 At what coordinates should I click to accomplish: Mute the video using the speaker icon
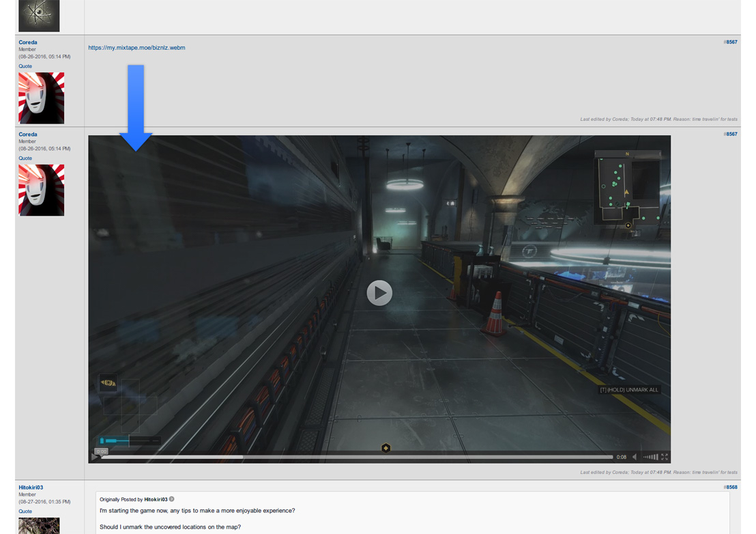[635, 457]
